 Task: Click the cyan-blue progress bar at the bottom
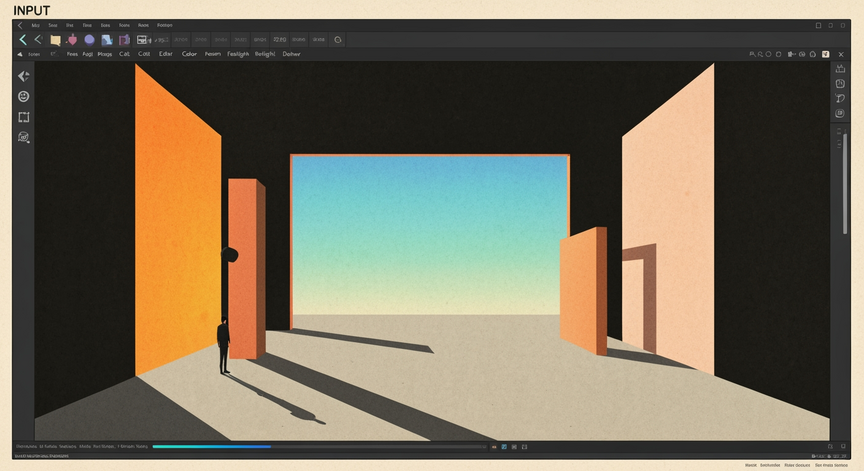click(x=211, y=447)
